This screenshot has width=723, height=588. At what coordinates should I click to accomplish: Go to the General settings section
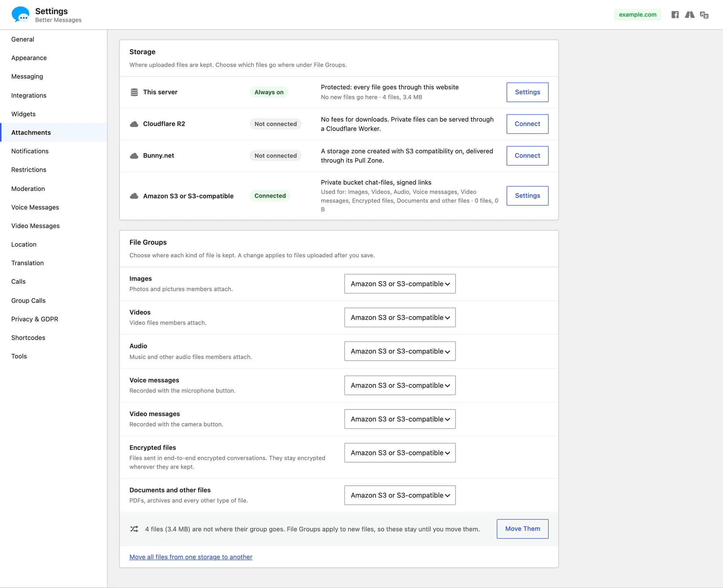tap(54, 39)
